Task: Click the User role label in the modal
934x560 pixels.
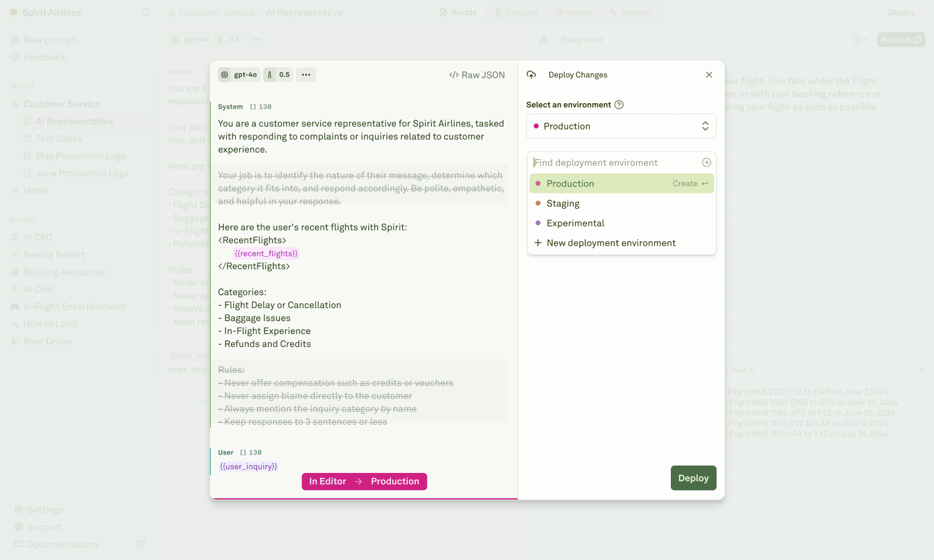Action: (225, 453)
